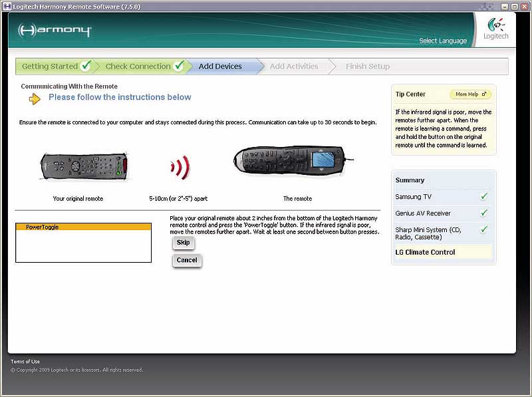Click the 'Communicating With the Remote' text

click(x=69, y=86)
